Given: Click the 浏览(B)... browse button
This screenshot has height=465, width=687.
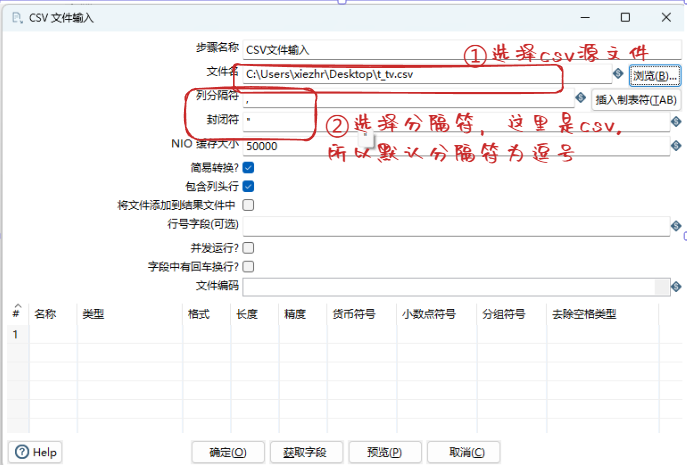Looking at the screenshot, I should [x=655, y=76].
